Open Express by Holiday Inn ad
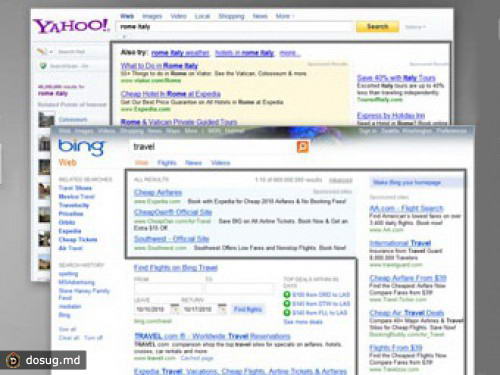Screen dimensions: 500x375 (x=391, y=115)
